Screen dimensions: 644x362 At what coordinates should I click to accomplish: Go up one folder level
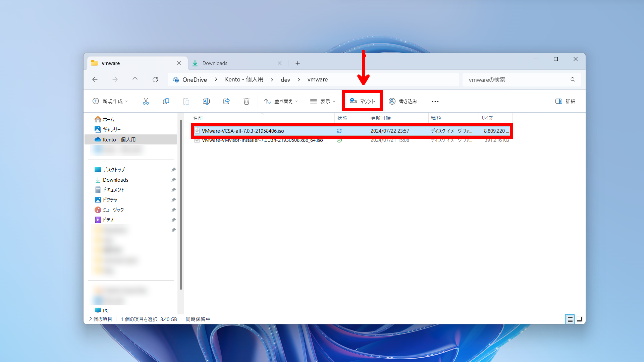[x=135, y=80]
